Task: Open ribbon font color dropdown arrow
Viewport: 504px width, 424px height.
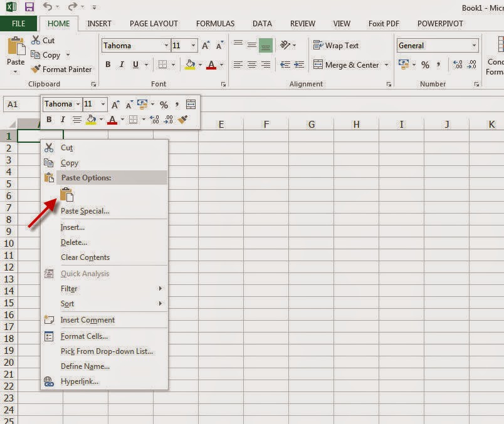Action: point(221,65)
